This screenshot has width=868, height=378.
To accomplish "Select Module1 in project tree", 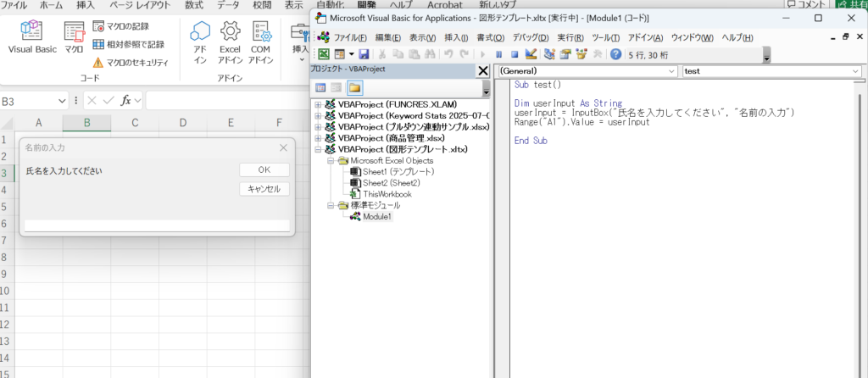I will (x=377, y=216).
